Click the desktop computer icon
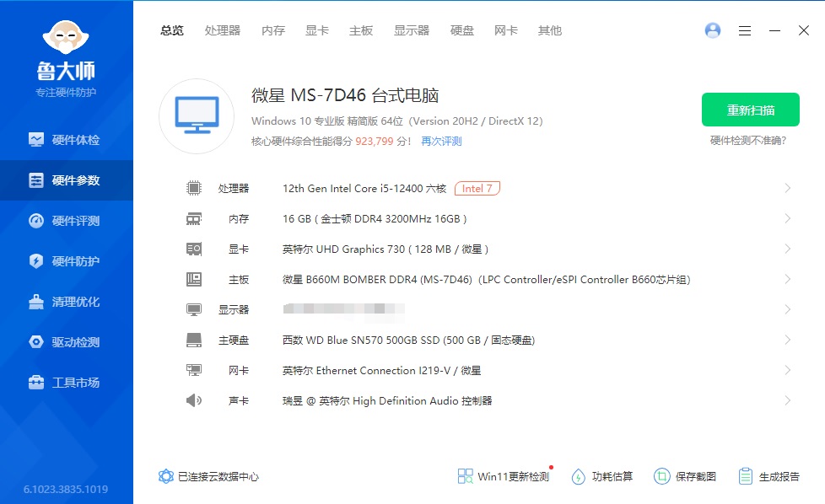The image size is (825, 504). click(197, 116)
